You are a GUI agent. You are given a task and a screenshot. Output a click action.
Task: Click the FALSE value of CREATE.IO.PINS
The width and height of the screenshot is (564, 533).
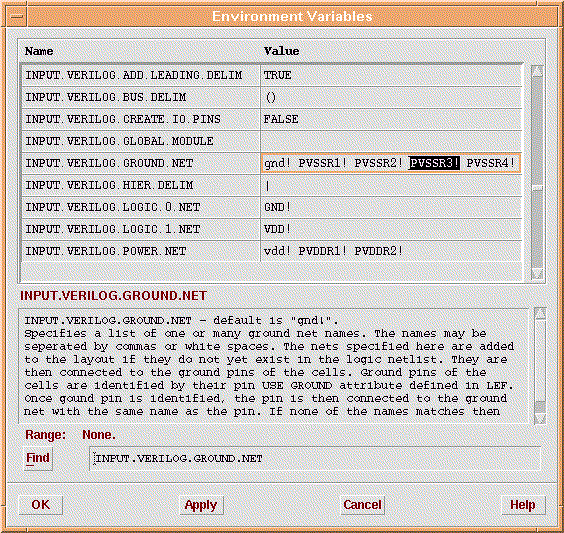coord(281,119)
